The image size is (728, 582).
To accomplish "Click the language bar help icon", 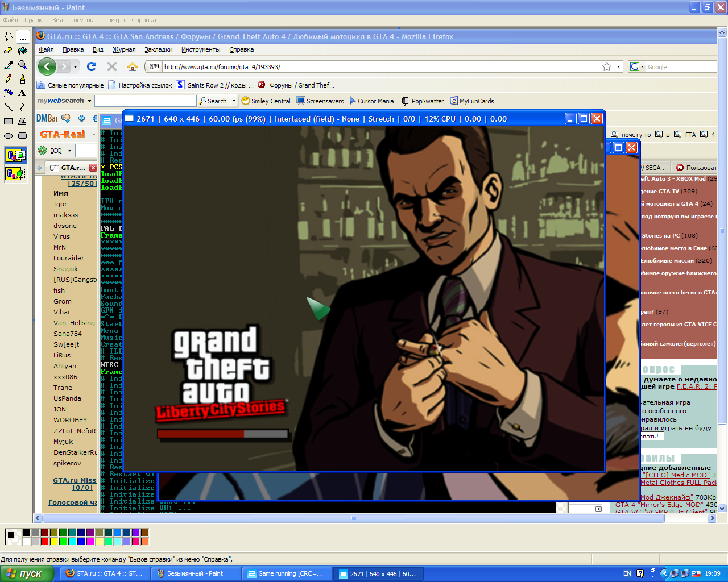I will tap(640, 574).
